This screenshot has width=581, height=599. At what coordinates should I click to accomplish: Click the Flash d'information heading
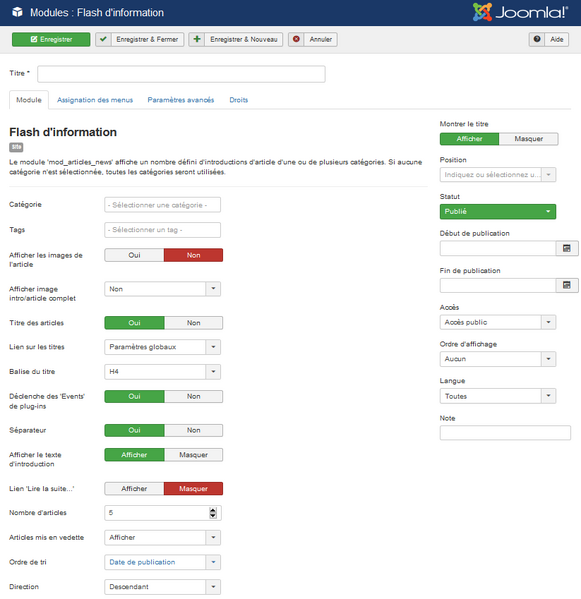point(63,132)
